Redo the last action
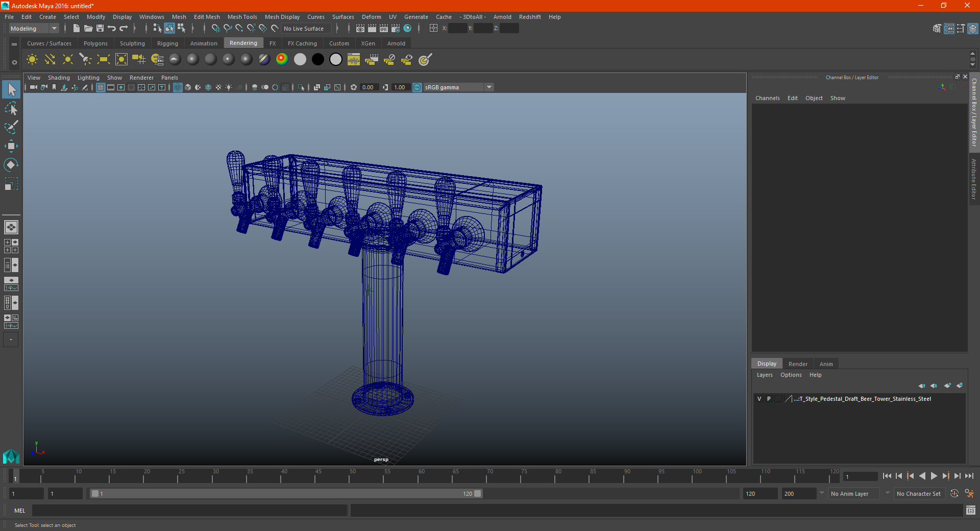This screenshot has height=531, width=980. (x=124, y=29)
